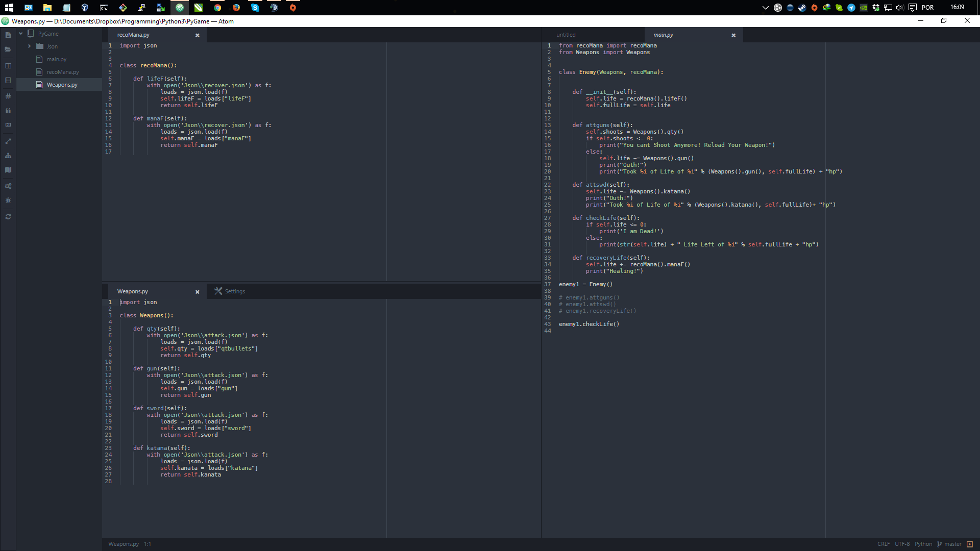This screenshot has width=980, height=551.
Task: Click the markdown preview toggle icon
Action: pos(8,125)
